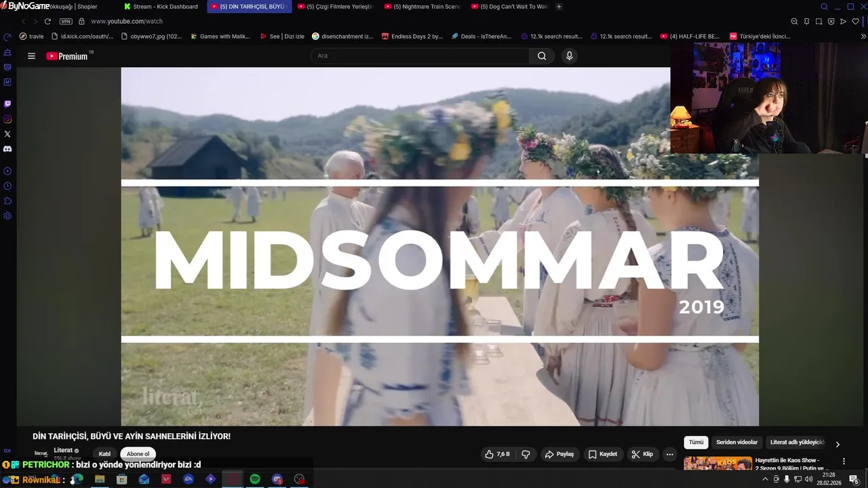868x488 pixels.
Task: Click the YouTube search magnifier button
Action: tap(542, 56)
